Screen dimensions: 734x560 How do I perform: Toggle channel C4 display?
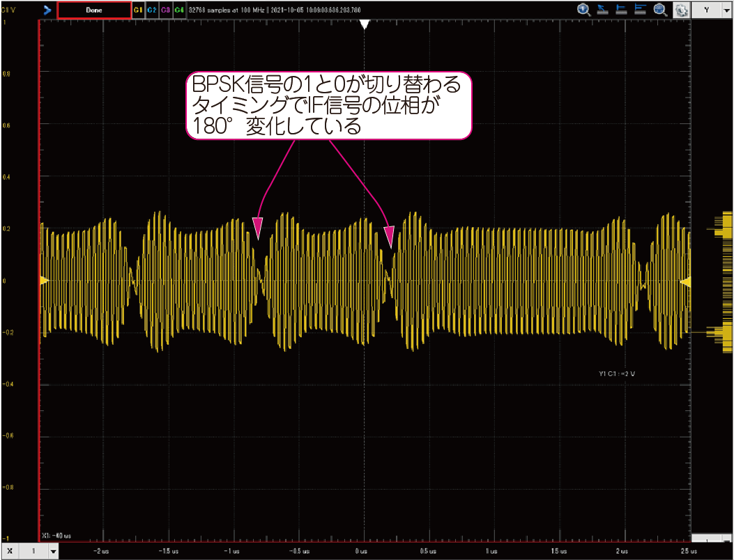coord(180,10)
